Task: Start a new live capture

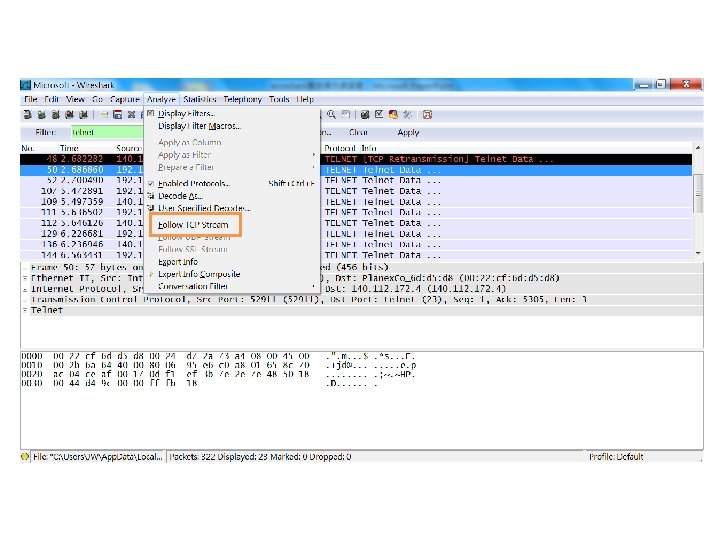Action: pos(56,115)
